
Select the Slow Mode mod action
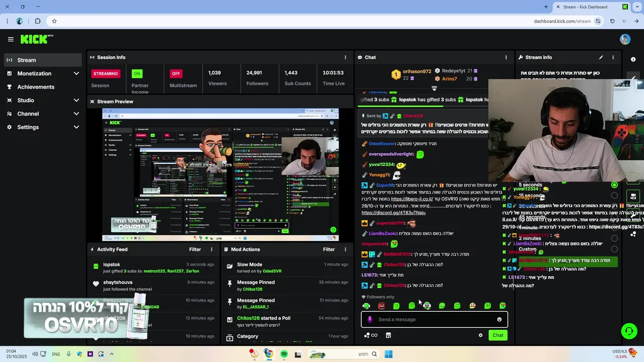tap(287, 267)
